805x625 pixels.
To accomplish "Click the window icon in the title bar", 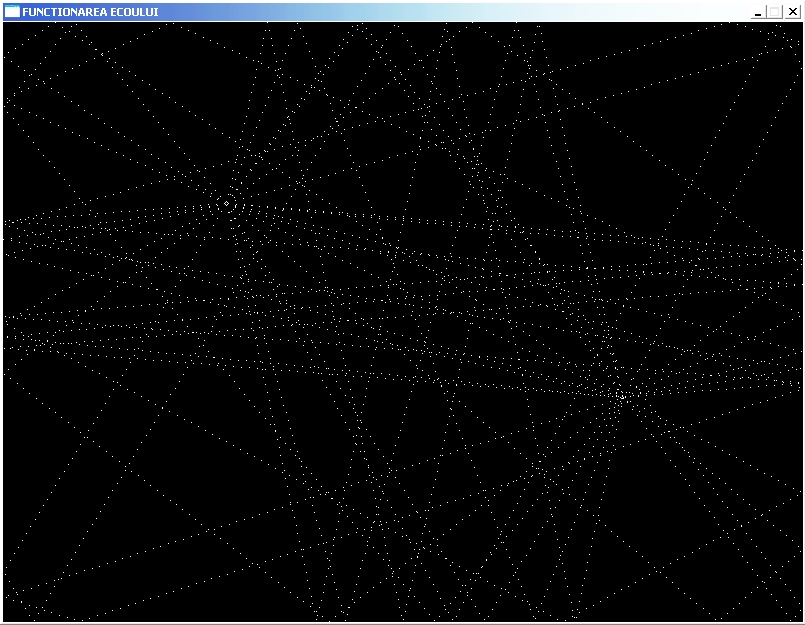I will coord(12,11).
